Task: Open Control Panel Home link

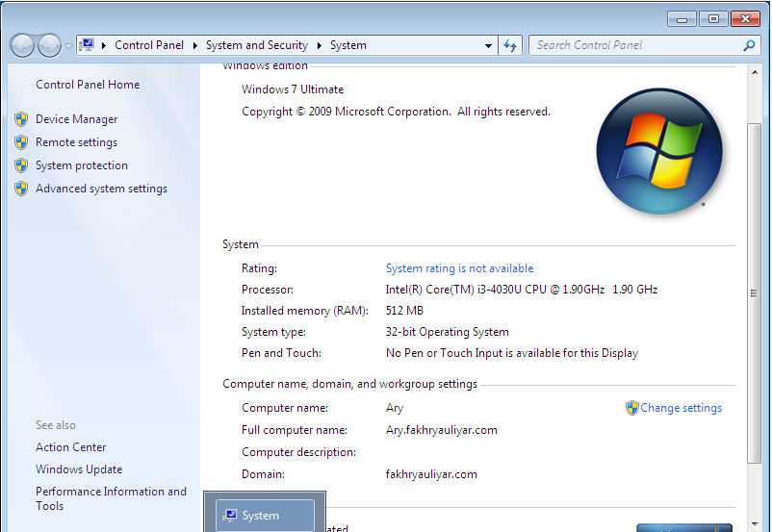Action: coord(88,85)
